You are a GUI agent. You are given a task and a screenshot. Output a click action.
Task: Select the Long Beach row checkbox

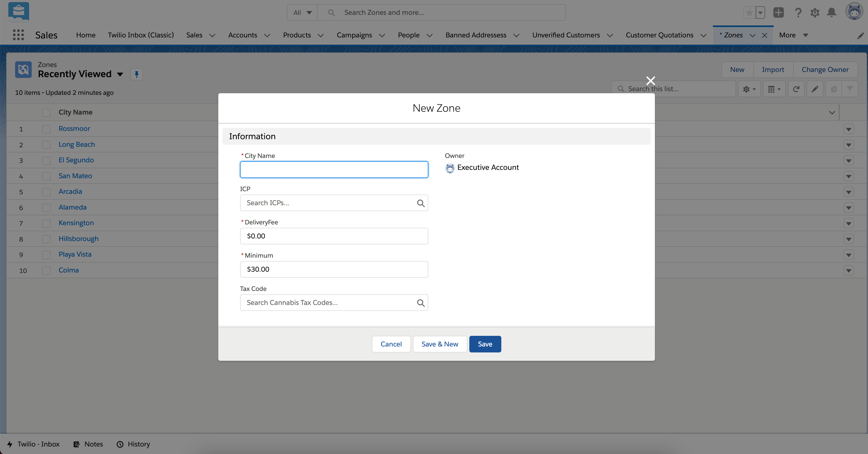46,145
